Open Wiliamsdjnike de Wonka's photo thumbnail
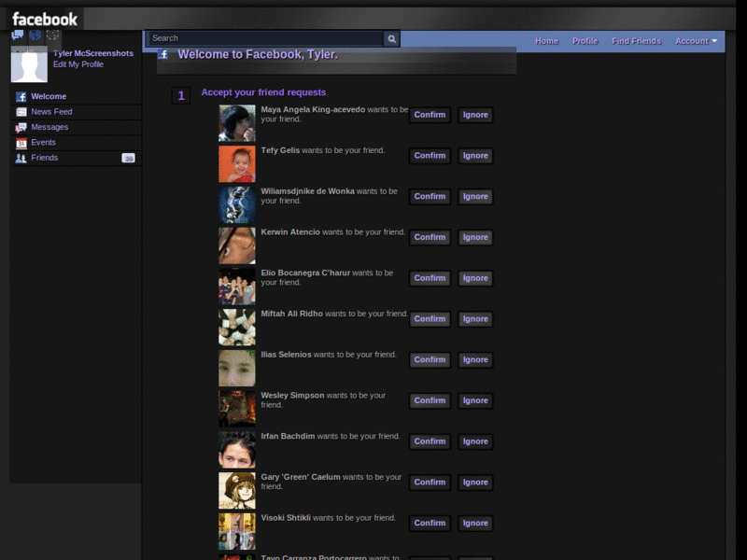This screenshot has height=560, width=747. click(237, 204)
